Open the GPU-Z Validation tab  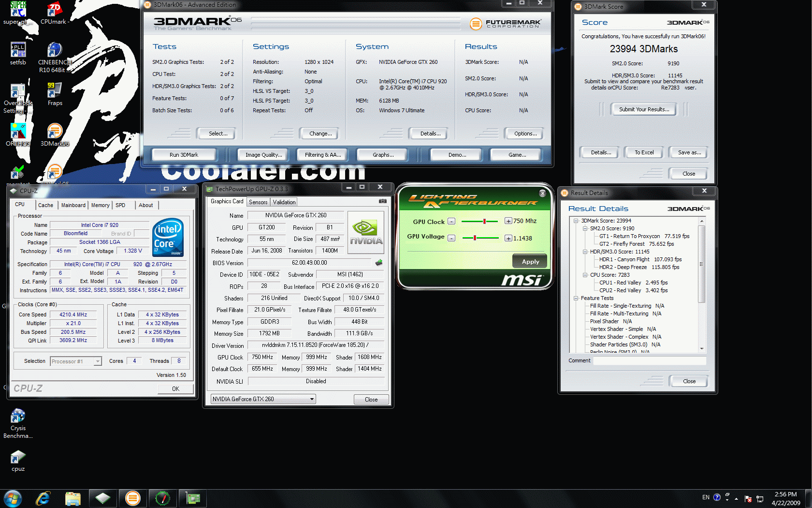point(284,202)
